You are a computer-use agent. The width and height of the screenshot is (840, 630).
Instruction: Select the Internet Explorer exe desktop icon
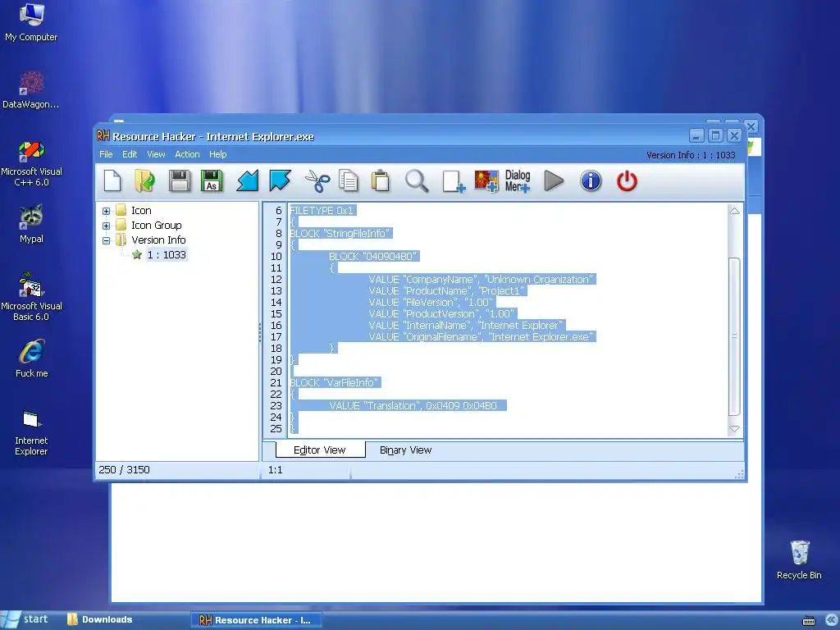pos(31,433)
